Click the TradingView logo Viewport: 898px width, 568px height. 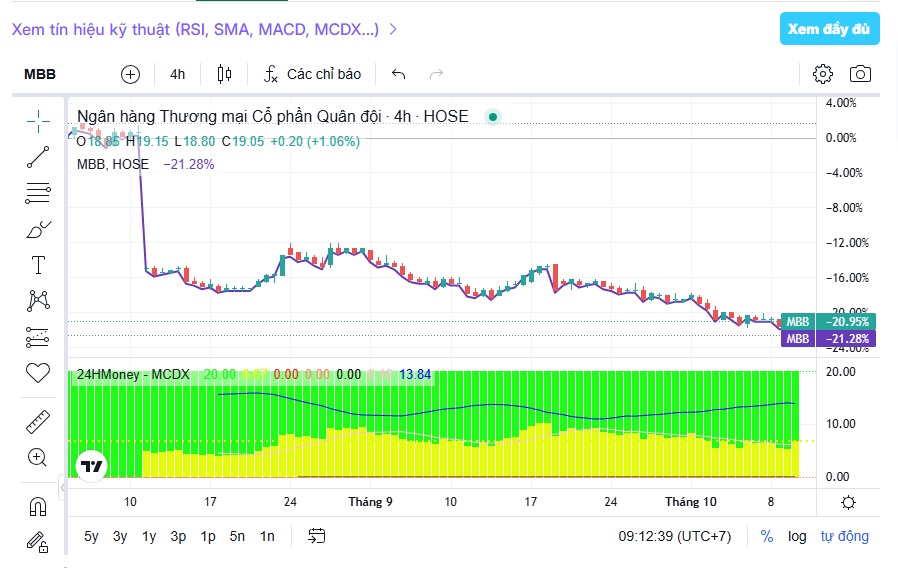coord(92,466)
